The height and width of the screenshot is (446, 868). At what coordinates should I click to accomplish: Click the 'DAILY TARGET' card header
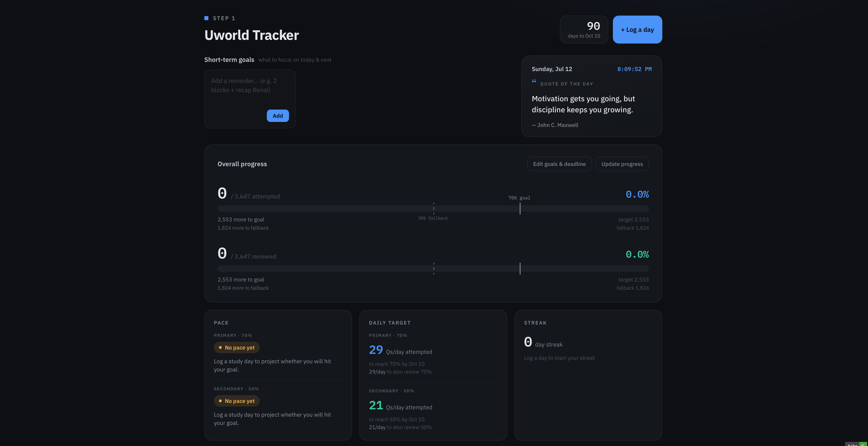coord(390,323)
